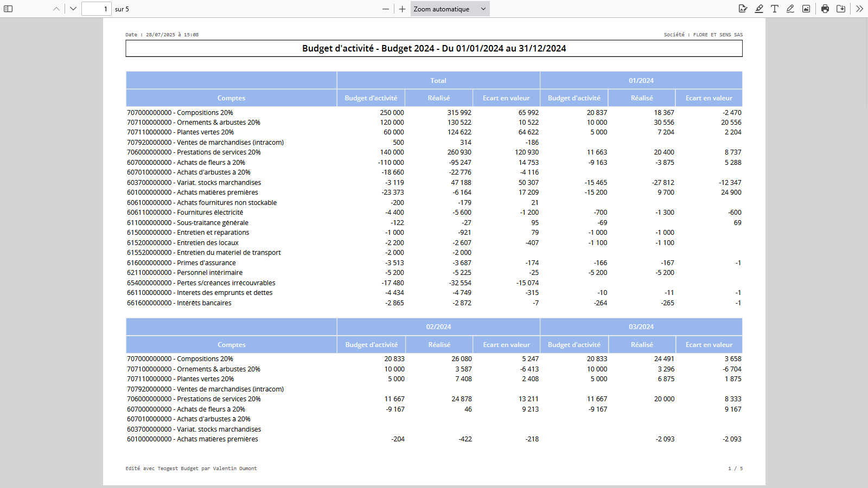Click the 03/2024 column group header
Screen dimensions: 868x488
coord(641,327)
